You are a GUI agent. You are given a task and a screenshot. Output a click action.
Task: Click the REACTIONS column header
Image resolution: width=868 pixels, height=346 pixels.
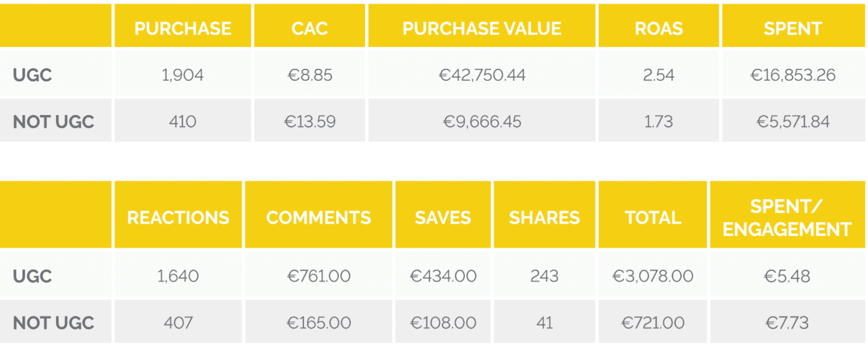click(178, 218)
